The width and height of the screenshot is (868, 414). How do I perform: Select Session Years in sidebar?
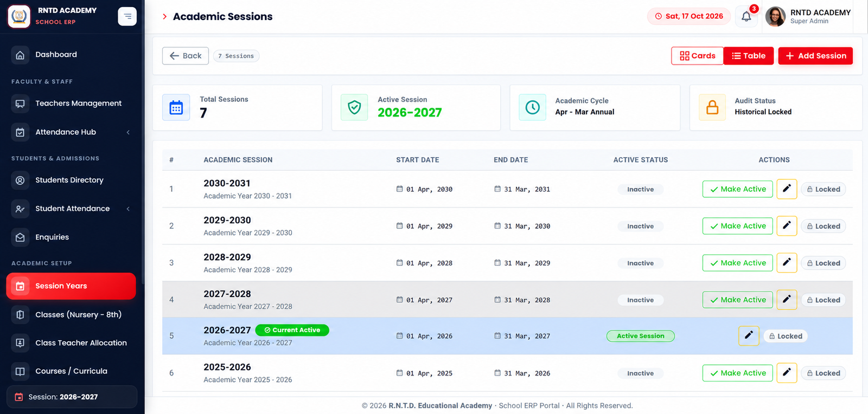pyautogui.click(x=71, y=286)
